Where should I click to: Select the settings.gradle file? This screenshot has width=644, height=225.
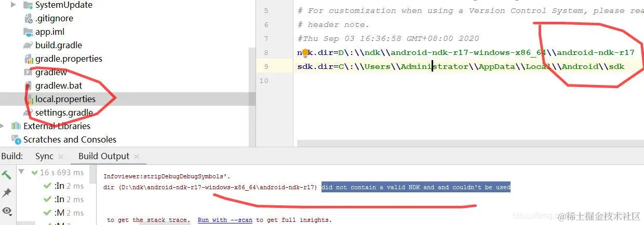coord(64,112)
